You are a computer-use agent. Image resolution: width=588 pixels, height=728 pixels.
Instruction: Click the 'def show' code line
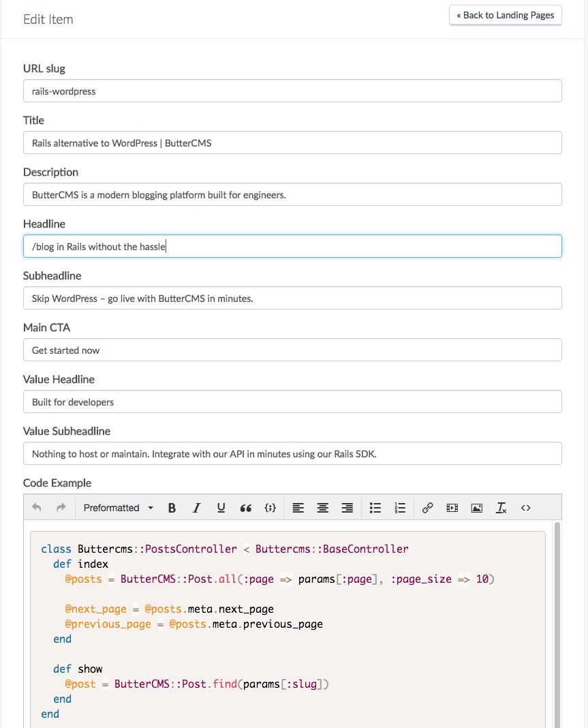[x=78, y=669]
